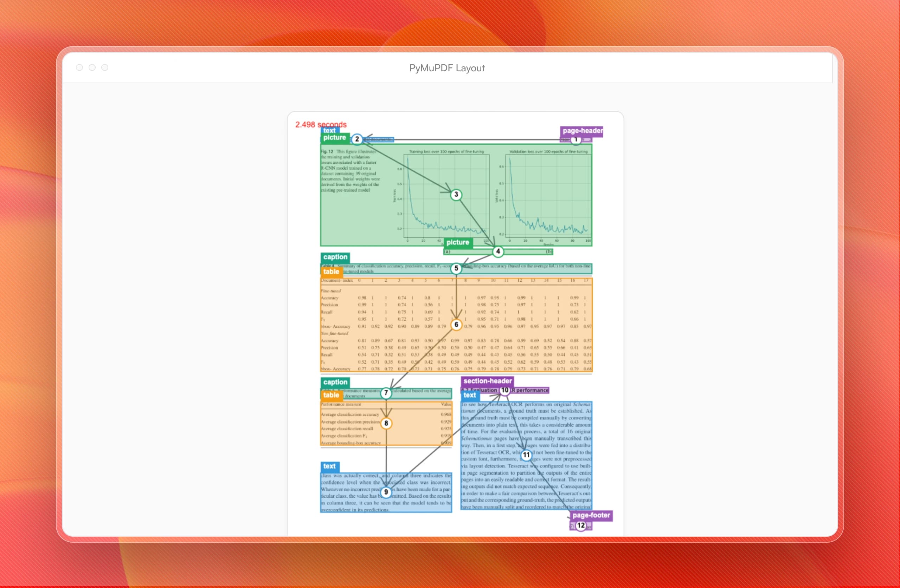Select the text badge above the confidence paragraph

click(x=331, y=466)
